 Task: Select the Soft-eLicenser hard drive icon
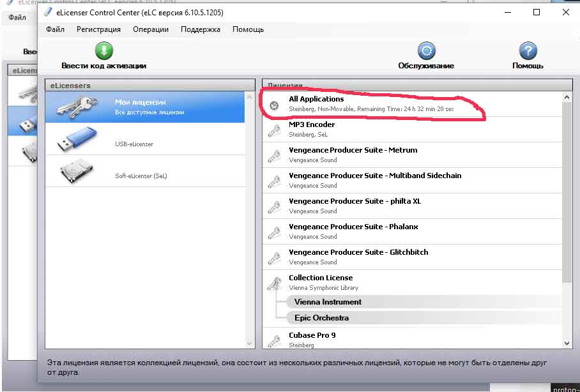coord(77,171)
